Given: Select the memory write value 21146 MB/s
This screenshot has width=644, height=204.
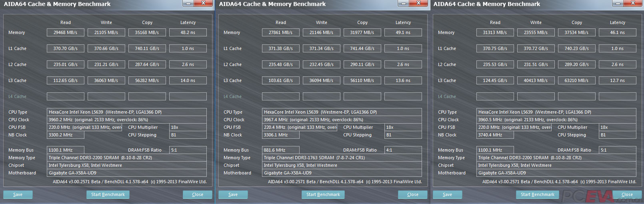Looking at the screenshot, I should (322, 32).
